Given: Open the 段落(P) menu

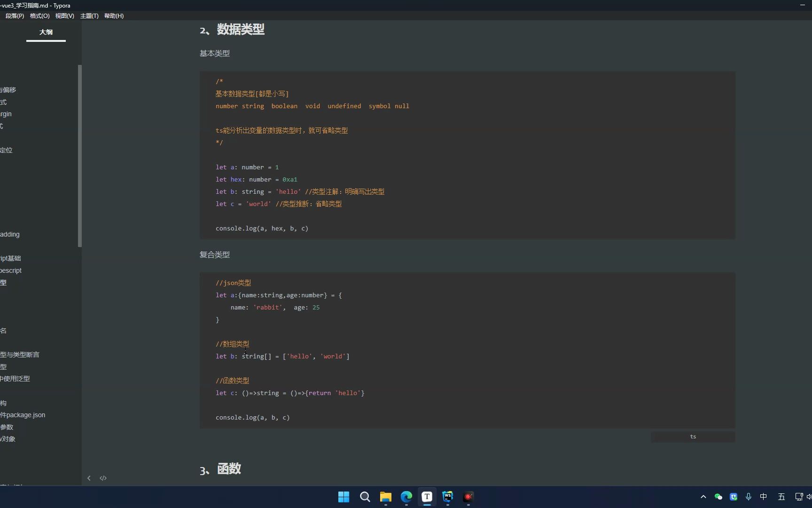Looking at the screenshot, I should coord(14,16).
